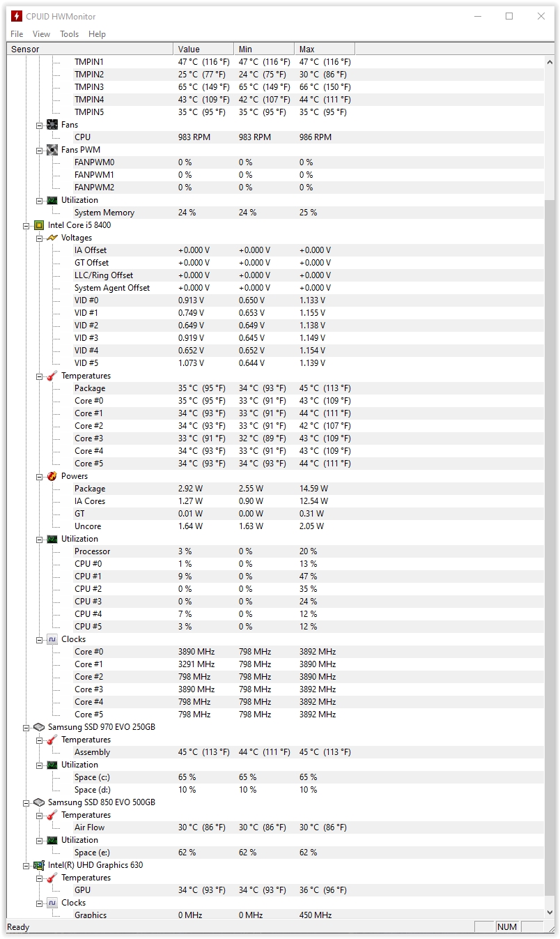Screen dimensions: 560x939
Task: Click the CPU Powers flame icon
Action: (52, 476)
